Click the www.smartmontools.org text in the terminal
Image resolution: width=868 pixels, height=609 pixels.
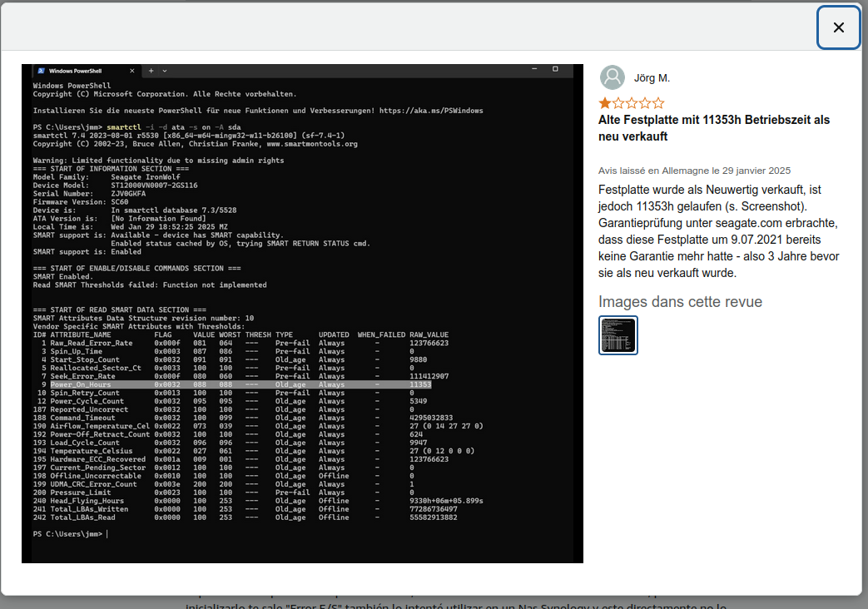[312, 144]
